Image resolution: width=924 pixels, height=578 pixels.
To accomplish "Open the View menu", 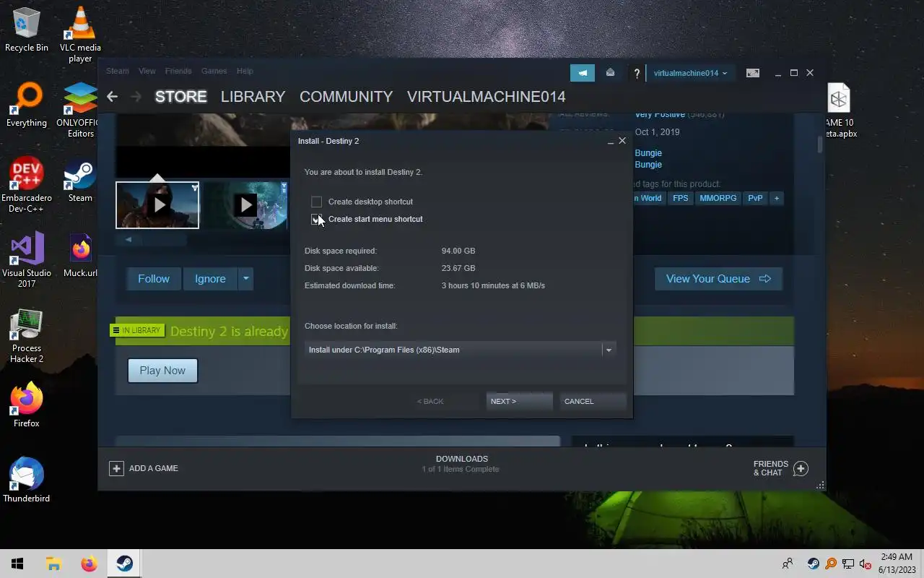I will 147,71.
